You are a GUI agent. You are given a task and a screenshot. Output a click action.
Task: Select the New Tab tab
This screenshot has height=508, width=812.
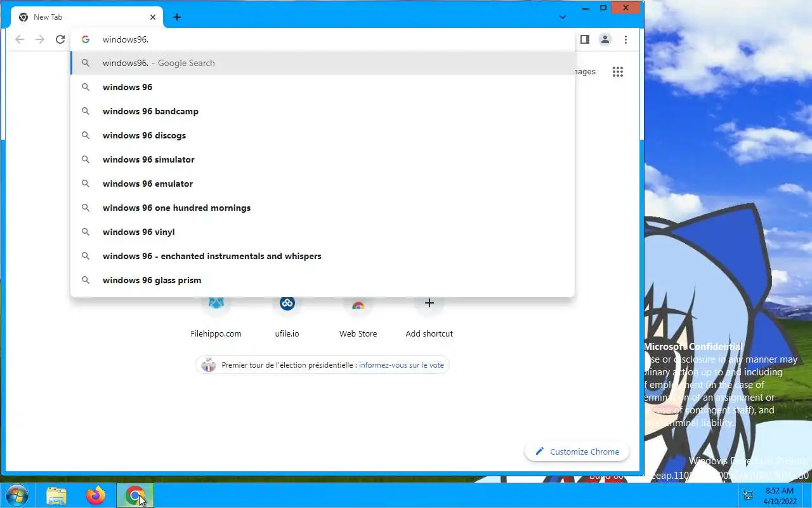(x=87, y=17)
